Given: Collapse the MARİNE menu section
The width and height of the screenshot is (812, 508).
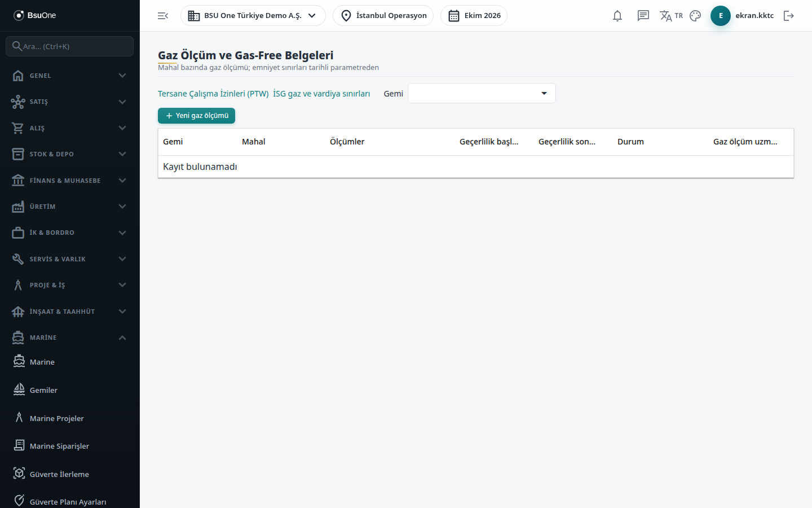Looking at the screenshot, I should point(70,338).
